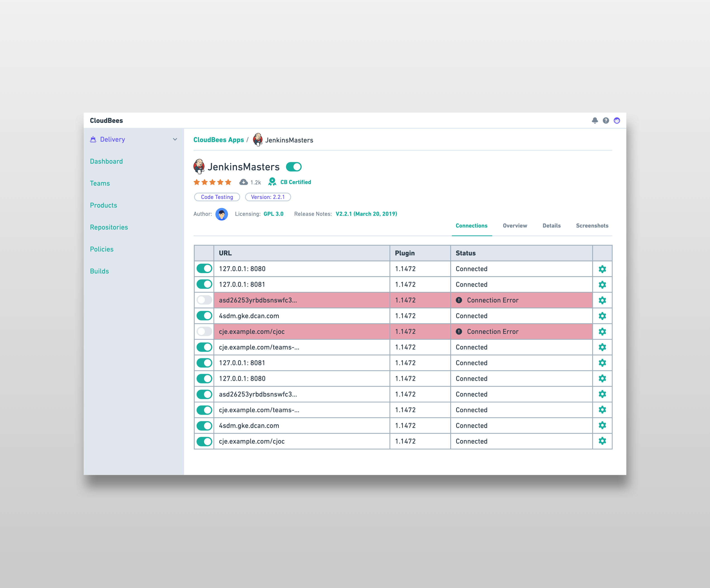710x588 pixels.
Task: Toggle the first 4sdm.gke.dcan.com connection switch
Action: [204, 316]
